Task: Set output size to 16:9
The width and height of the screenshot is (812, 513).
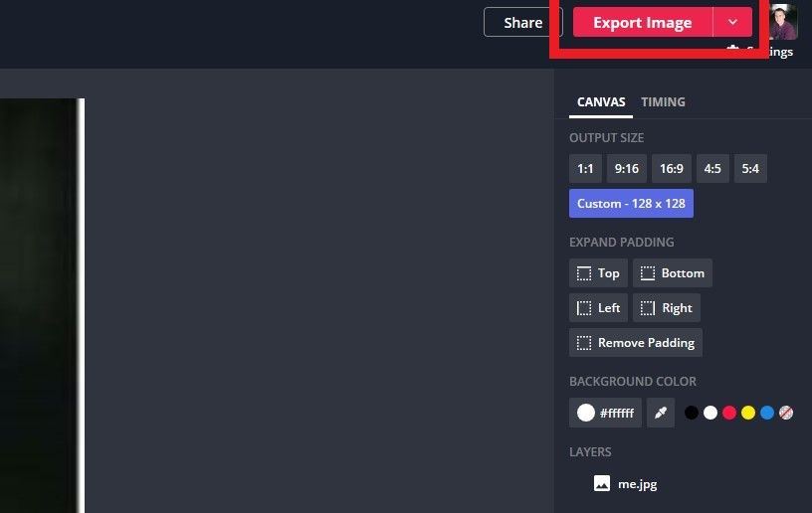Action: coord(672,169)
